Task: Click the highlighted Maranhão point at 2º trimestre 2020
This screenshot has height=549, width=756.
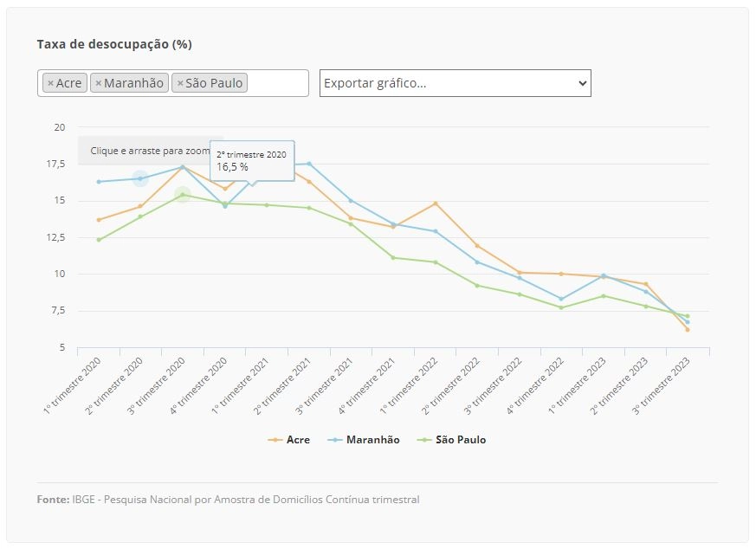Action: pos(140,178)
